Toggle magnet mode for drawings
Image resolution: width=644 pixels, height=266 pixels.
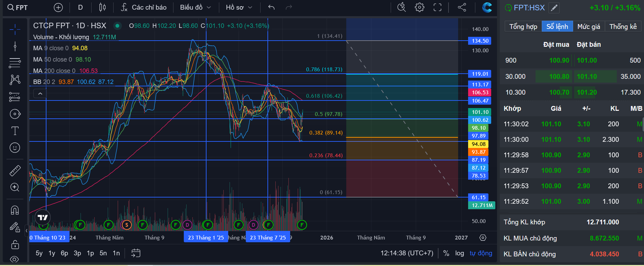point(15,210)
